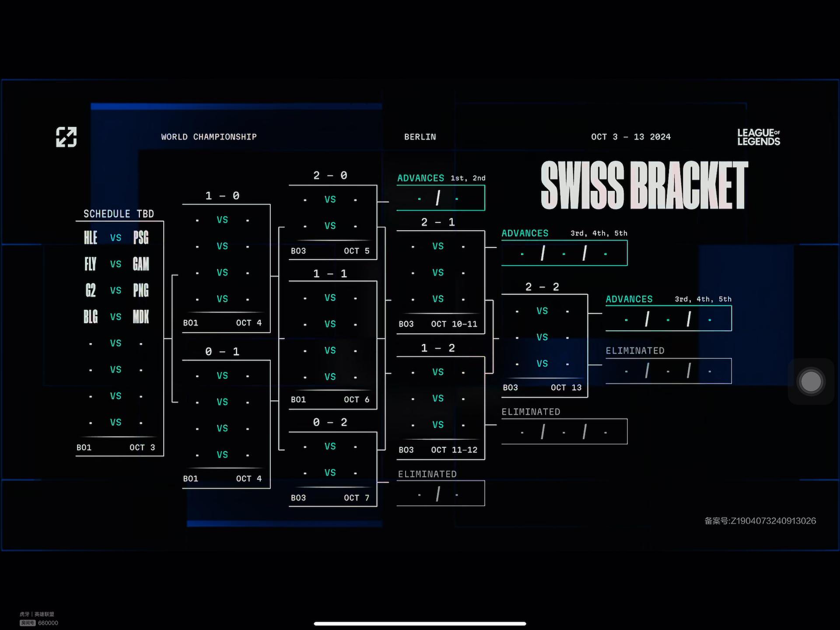Image resolution: width=840 pixels, height=630 pixels.
Task: Tap the SWISS BRACKET title
Action: pos(644,185)
